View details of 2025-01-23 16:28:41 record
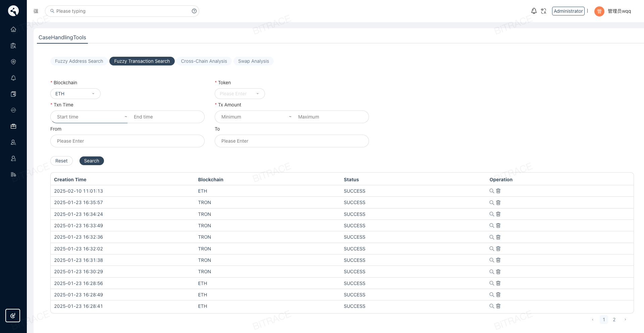This screenshot has width=644, height=333. [492, 306]
